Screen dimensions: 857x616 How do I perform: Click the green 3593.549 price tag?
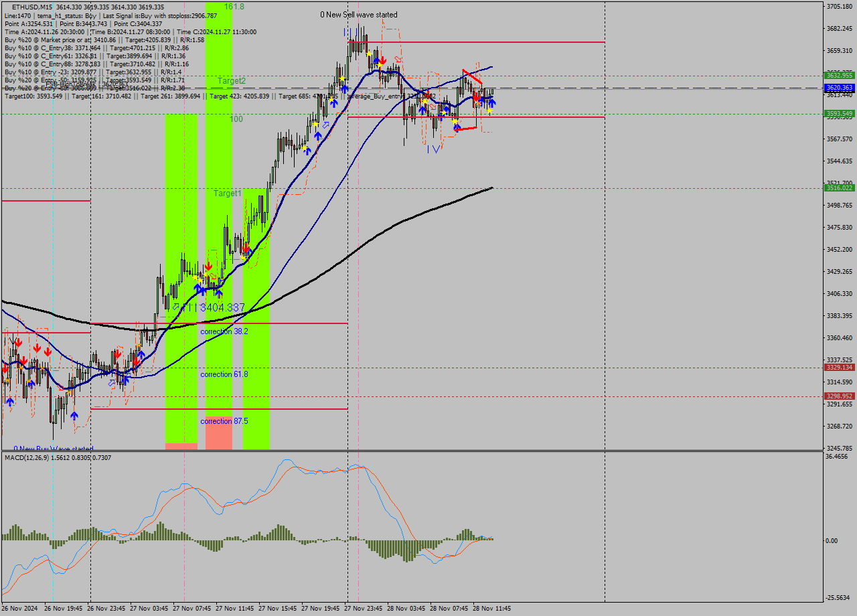click(839, 113)
